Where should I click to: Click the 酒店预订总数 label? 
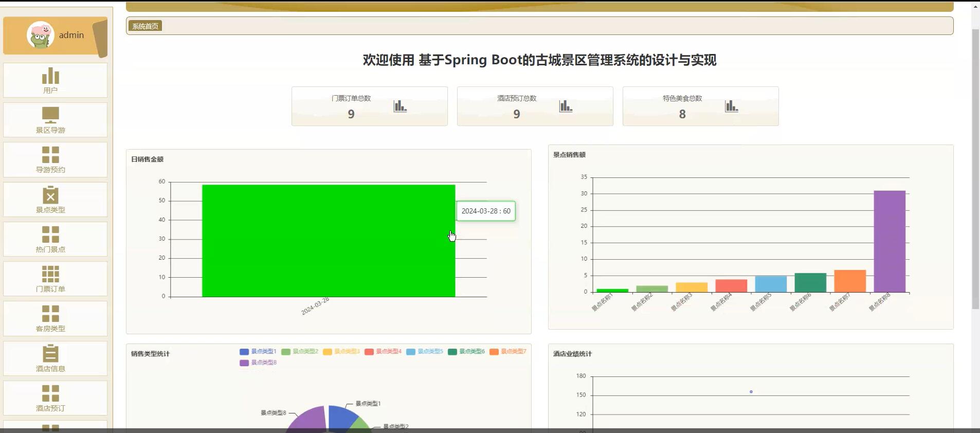pyautogui.click(x=517, y=98)
